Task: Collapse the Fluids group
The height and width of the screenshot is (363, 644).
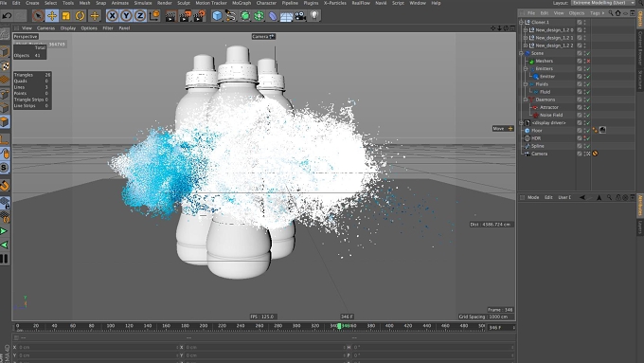Action: 526,84
